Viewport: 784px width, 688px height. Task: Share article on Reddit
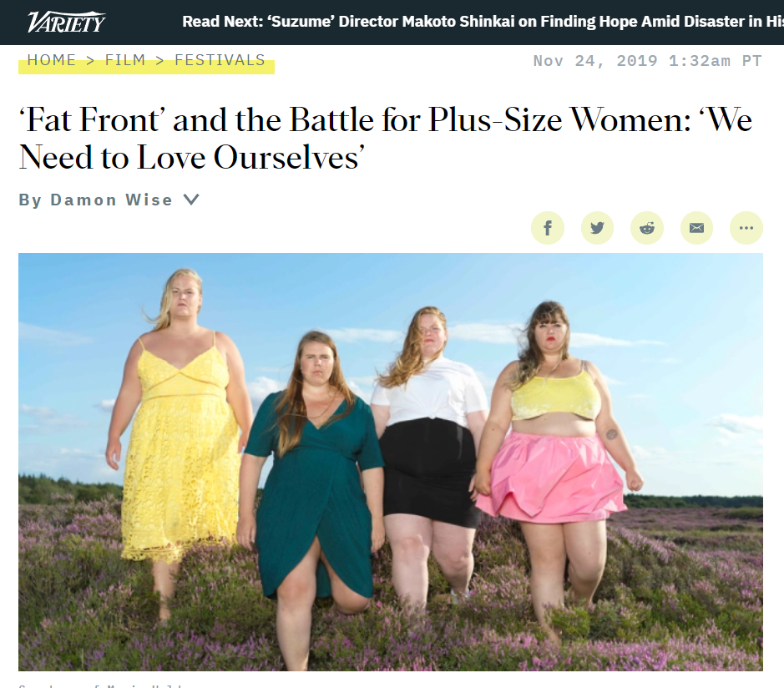point(647,228)
